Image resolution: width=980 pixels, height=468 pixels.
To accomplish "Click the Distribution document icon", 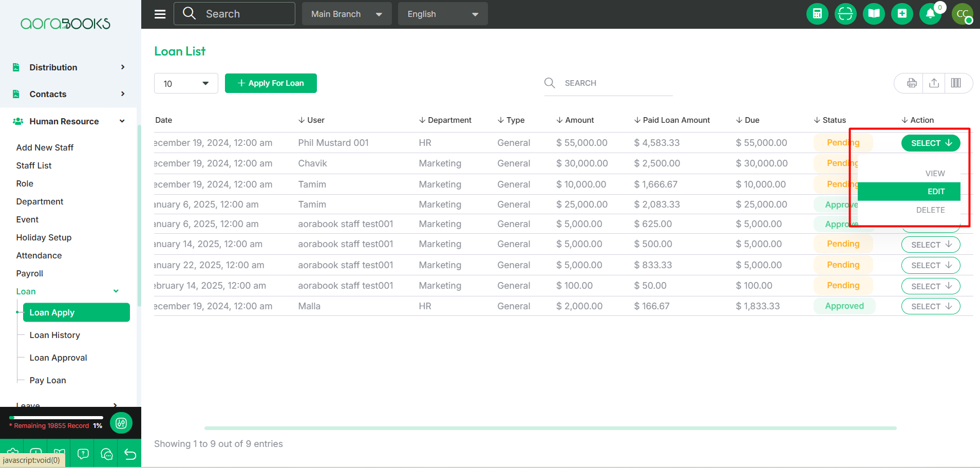I will [16, 67].
